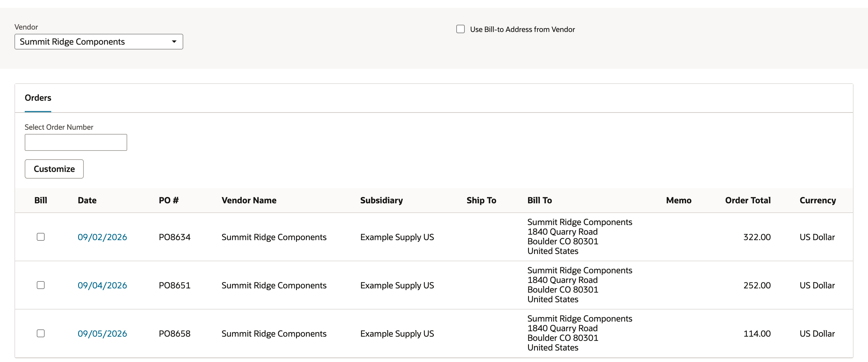Check the Bill box for PO8658
The image size is (868, 362).
41,333
